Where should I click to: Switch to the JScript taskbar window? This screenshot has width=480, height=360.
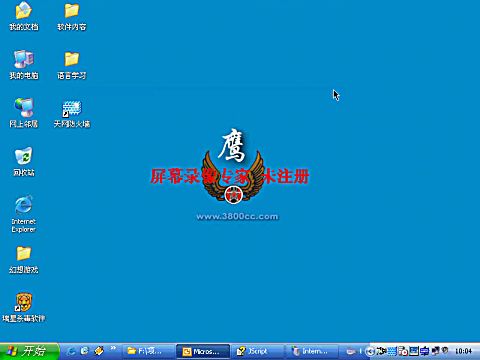point(257,351)
